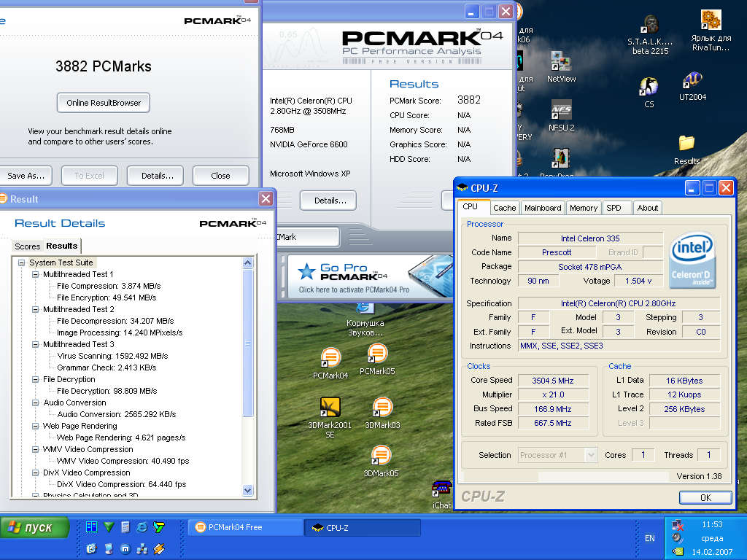Image resolution: width=747 pixels, height=560 pixels.
Task: Select the NFSU 2 desktop shortcut
Action: (561, 116)
